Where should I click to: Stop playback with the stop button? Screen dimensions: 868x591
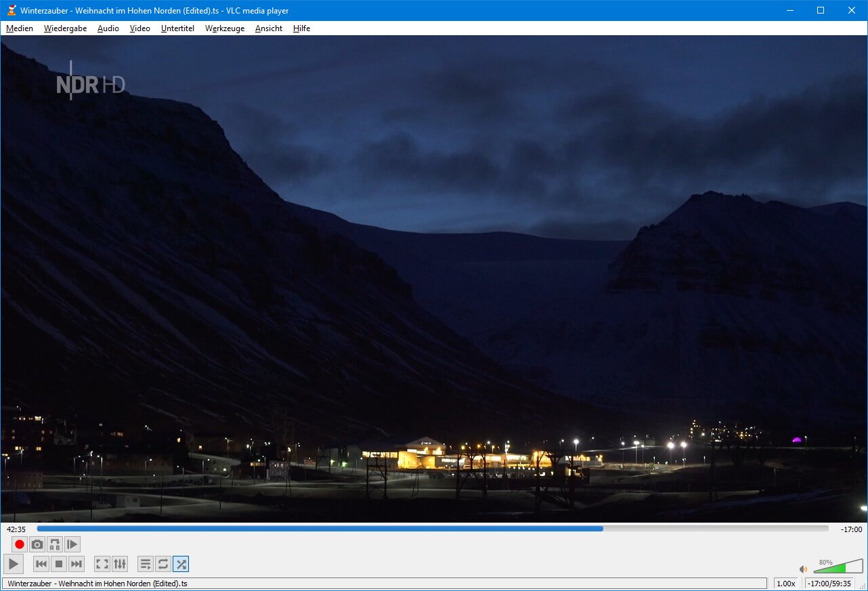coord(59,564)
